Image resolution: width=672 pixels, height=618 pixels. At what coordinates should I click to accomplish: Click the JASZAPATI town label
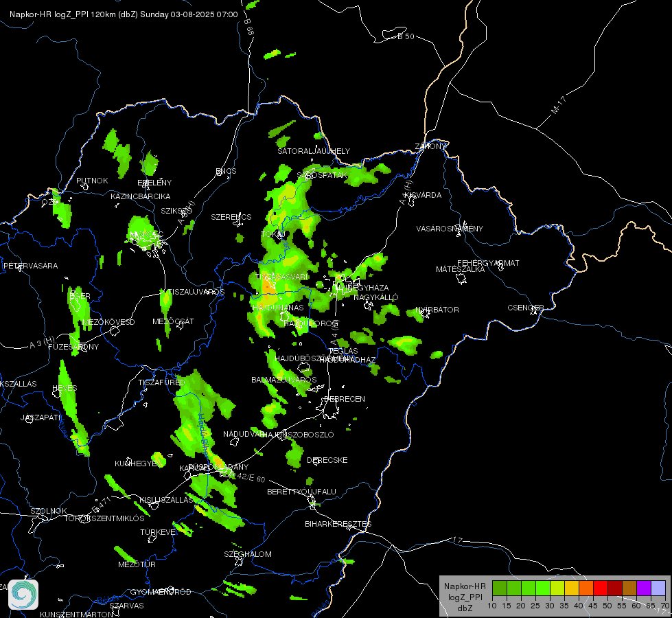pos(41,417)
